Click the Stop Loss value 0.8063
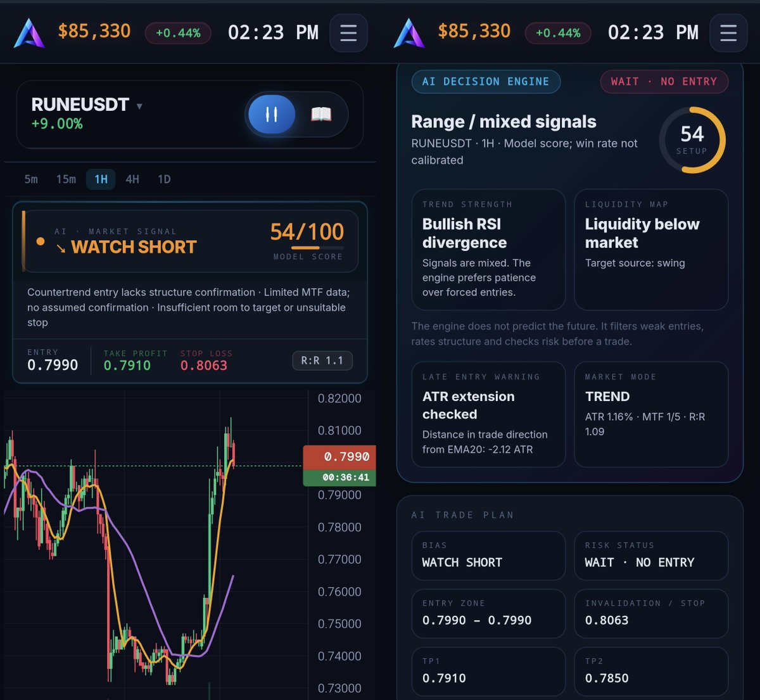The height and width of the screenshot is (700, 760). point(204,366)
